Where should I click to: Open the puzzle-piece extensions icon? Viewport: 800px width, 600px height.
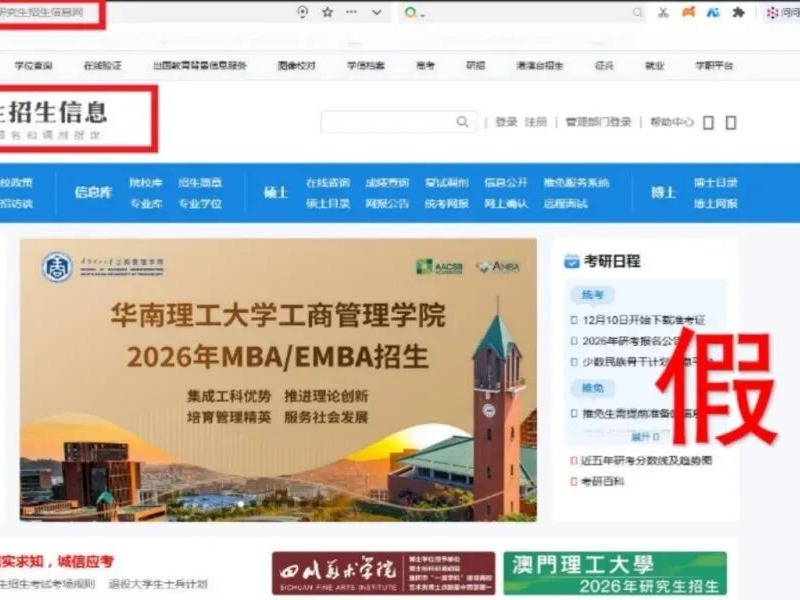(x=738, y=12)
